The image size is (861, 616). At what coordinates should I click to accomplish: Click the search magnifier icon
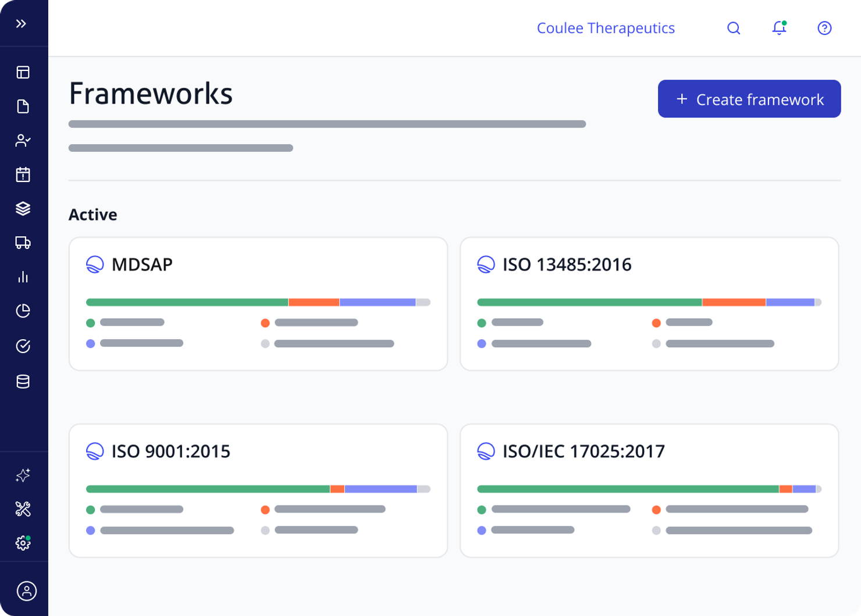tap(734, 28)
